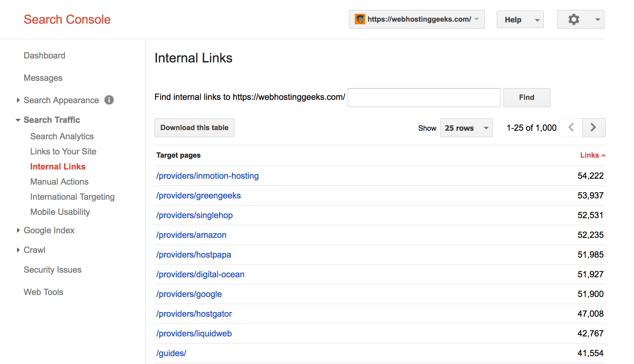
Task: Open the /providers/digital-ocean link
Action: [x=200, y=274]
